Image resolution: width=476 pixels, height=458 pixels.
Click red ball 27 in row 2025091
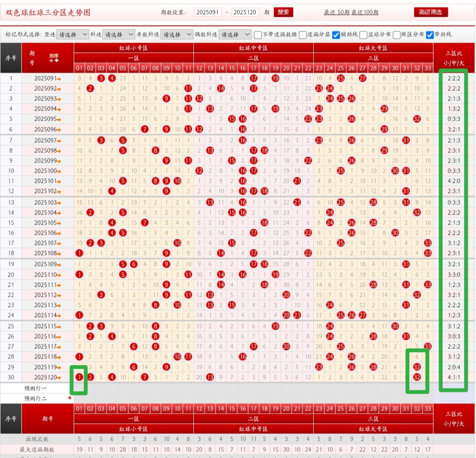coord(362,78)
